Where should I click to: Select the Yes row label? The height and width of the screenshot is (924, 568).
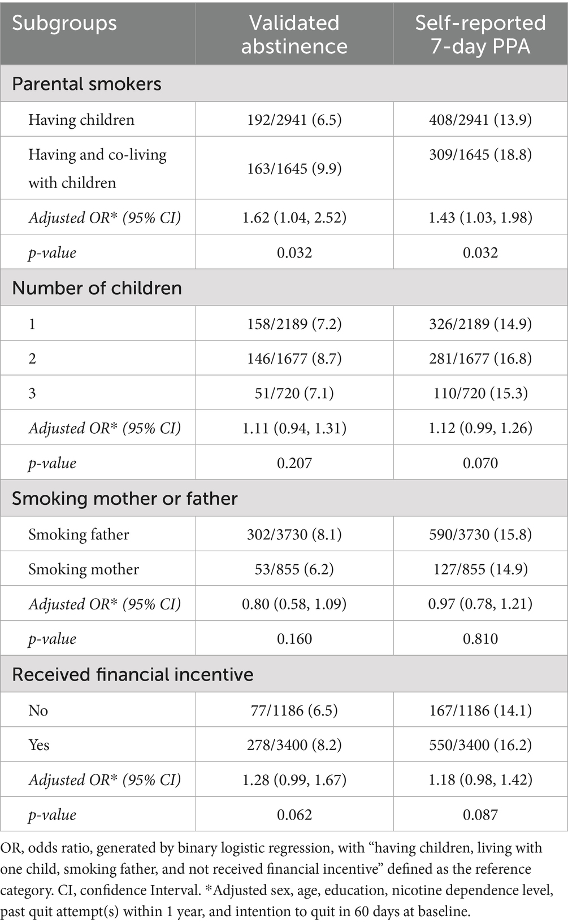click(x=39, y=745)
